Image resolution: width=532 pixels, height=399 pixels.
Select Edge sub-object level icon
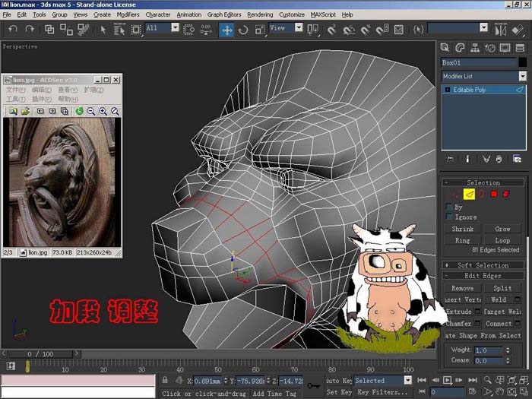pyautogui.click(x=469, y=194)
